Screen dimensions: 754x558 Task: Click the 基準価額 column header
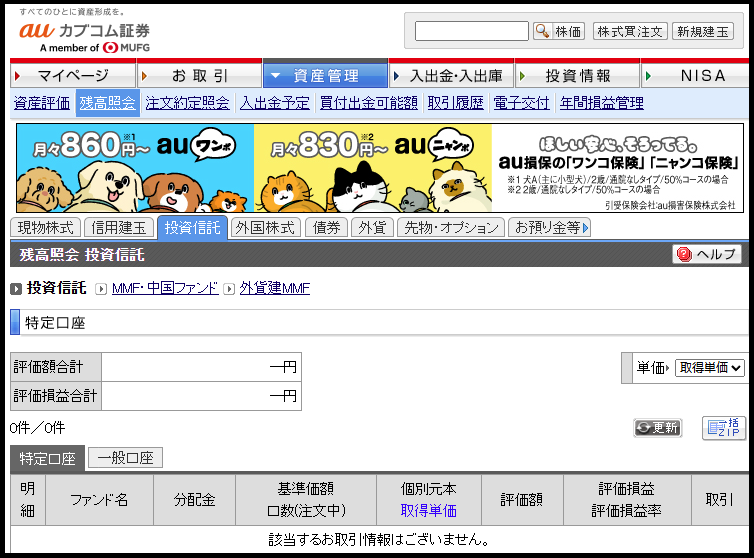[x=306, y=489]
